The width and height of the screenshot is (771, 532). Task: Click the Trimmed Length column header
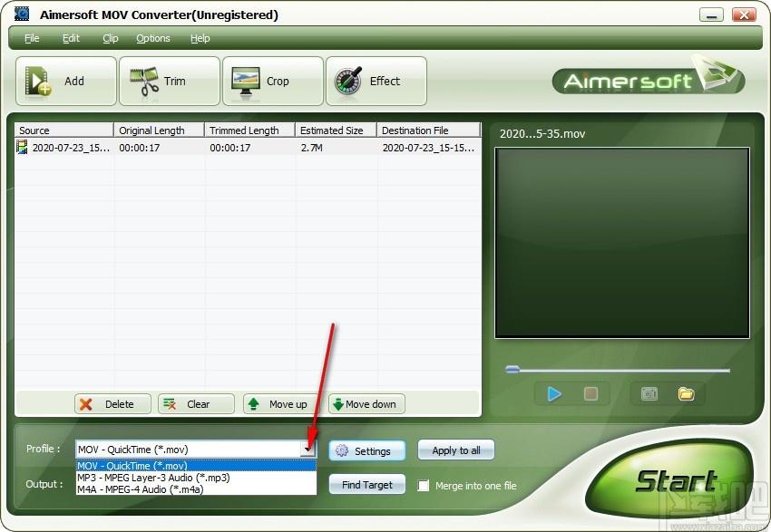point(249,131)
